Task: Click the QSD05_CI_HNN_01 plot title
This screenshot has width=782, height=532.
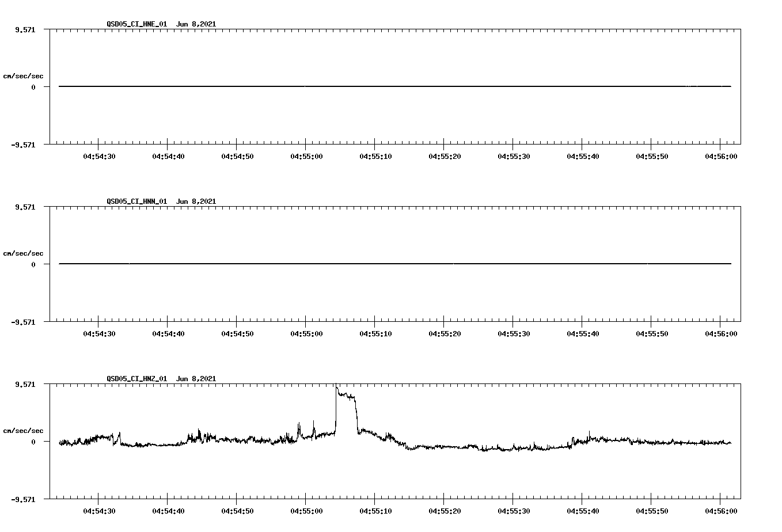Action: click(x=161, y=202)
